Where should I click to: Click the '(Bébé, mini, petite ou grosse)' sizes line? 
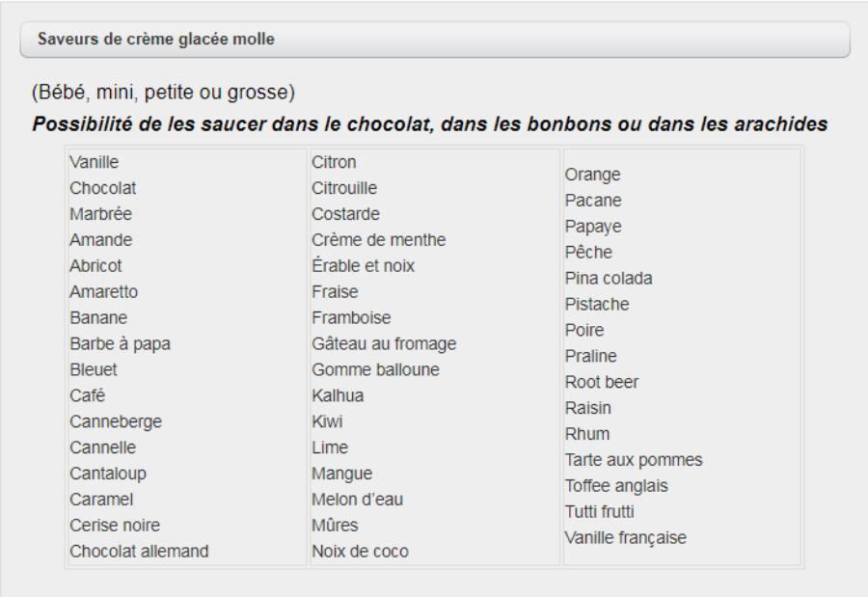163,94
